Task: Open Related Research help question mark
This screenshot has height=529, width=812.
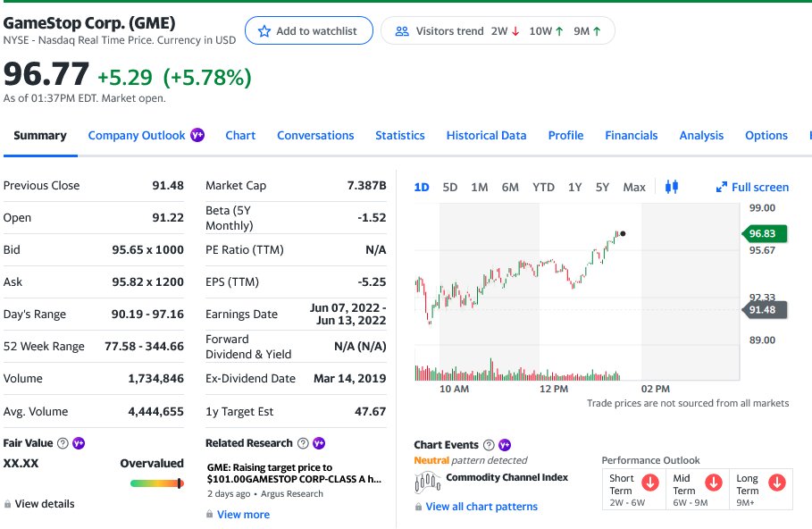Action: click(x=303, y=443)
